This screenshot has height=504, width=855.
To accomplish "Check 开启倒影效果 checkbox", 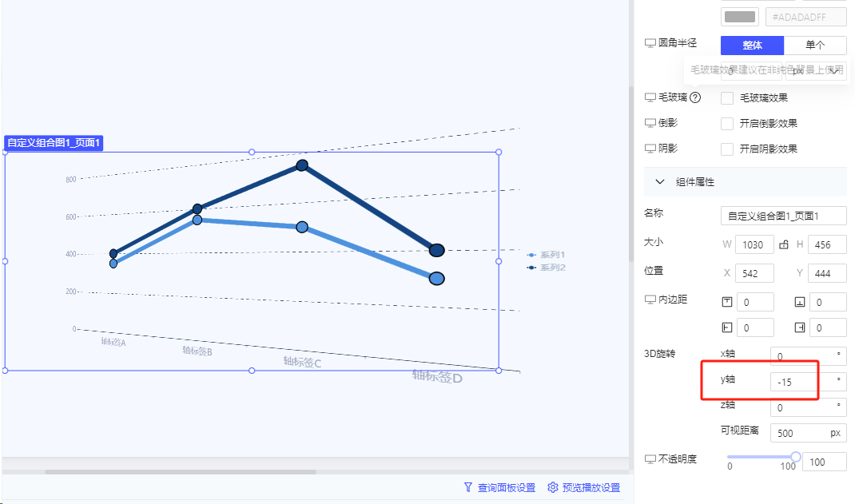I will (727, 124).
